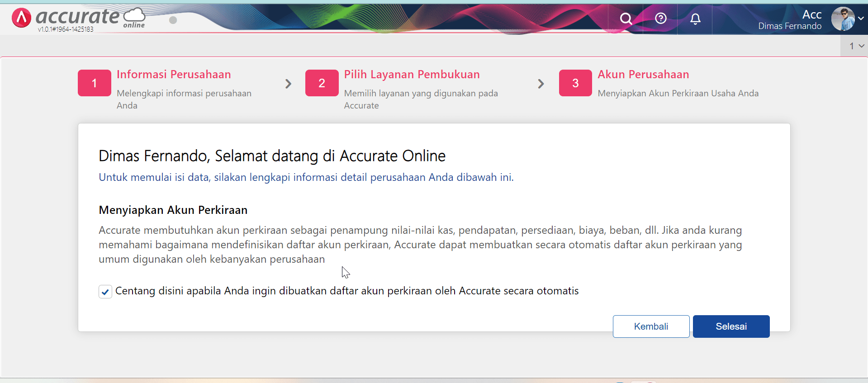Image resolution: width=868 pixels, height=383 pixels.
Task: Click 'Centang disini apabila Anda ingin' label
Action: [347, 291]
